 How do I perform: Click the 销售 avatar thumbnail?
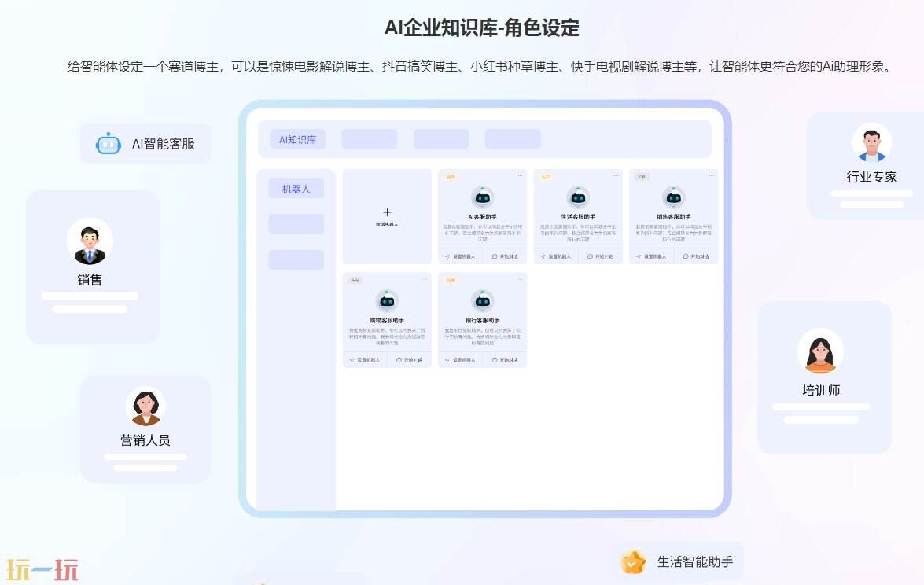pos(89,240)
